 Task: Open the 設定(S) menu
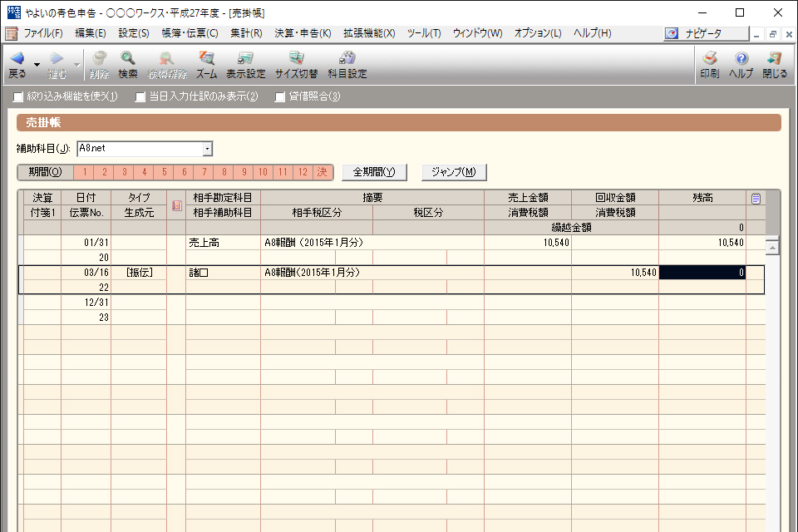point(134,33)
